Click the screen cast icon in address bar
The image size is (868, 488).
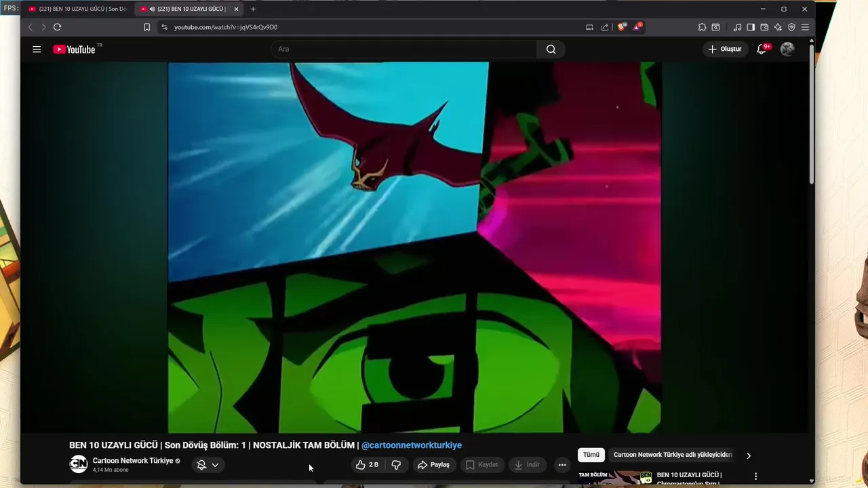589,27
